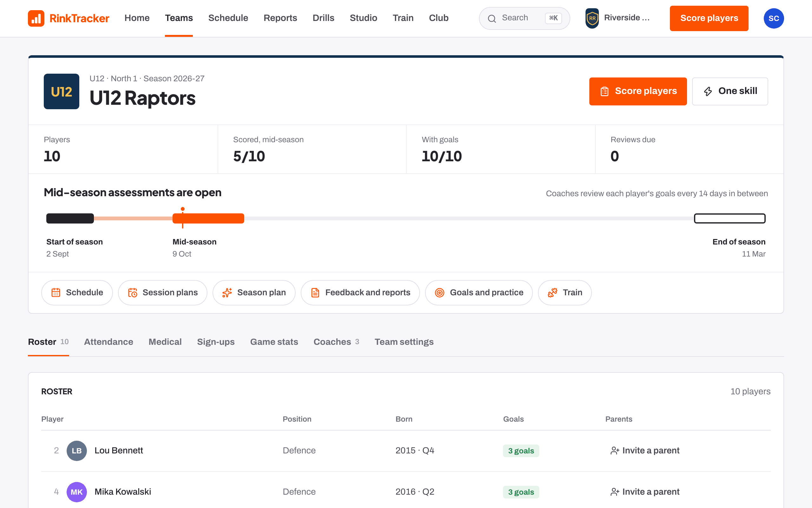Click the Session plans calendar-clock icon
Viewport: 812px width, 508px height.
133,293
